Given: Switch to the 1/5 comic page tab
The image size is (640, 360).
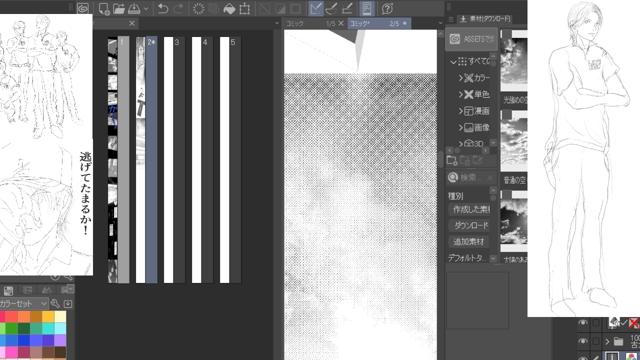Looking at the screenshot, I should click(x=311, y=24).
